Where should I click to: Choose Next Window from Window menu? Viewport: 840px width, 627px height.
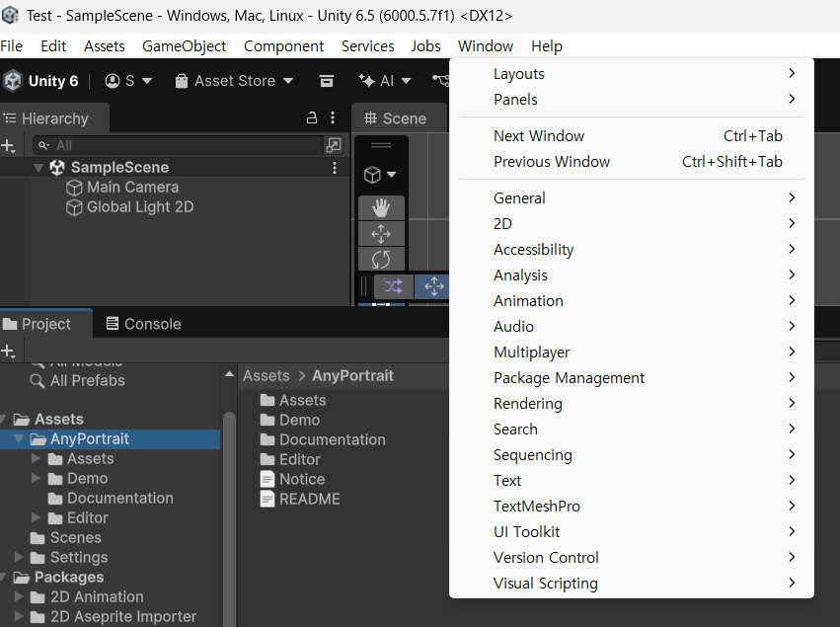click(632, 136)
